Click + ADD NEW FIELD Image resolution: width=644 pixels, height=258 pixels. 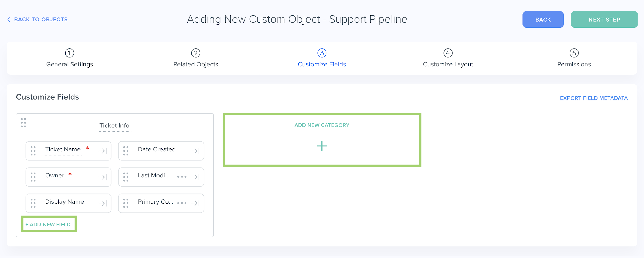coord(48,224)
